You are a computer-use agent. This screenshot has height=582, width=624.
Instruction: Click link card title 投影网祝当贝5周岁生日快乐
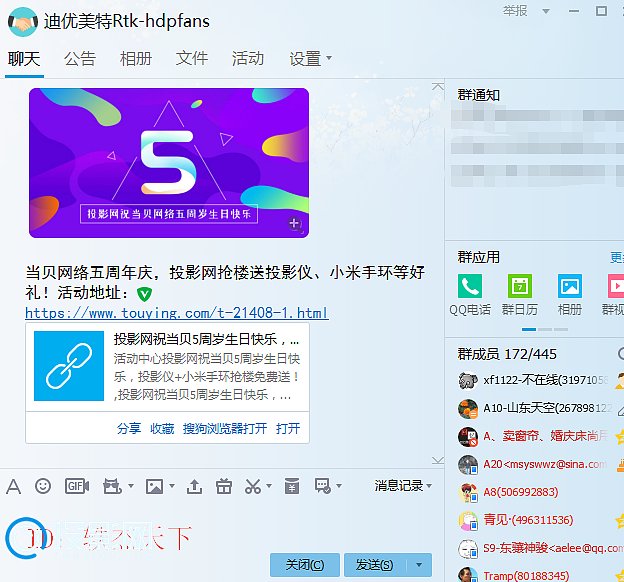pyautogui.click(x=206, y=339)
